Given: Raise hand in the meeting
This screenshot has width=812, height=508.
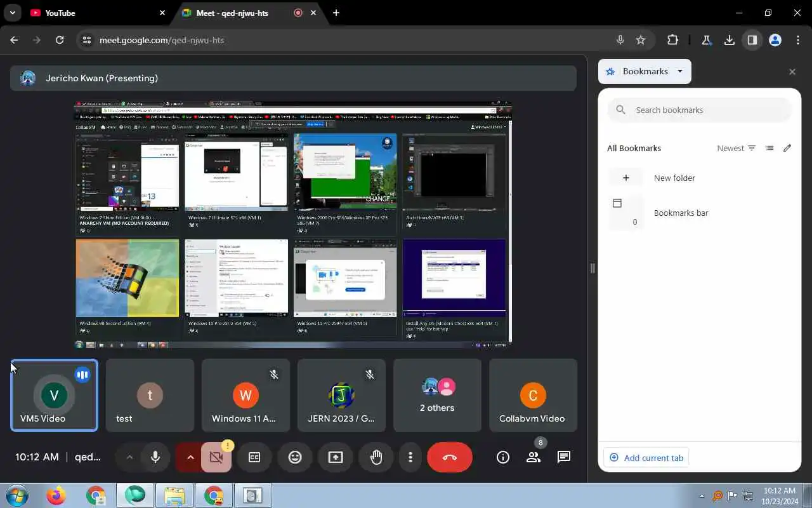Looking at the screenshot, I should 376,457.
